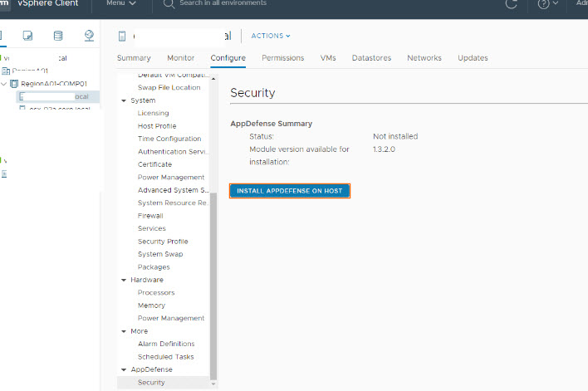Switch to the Storage inventory view icon

pos(58,36)
